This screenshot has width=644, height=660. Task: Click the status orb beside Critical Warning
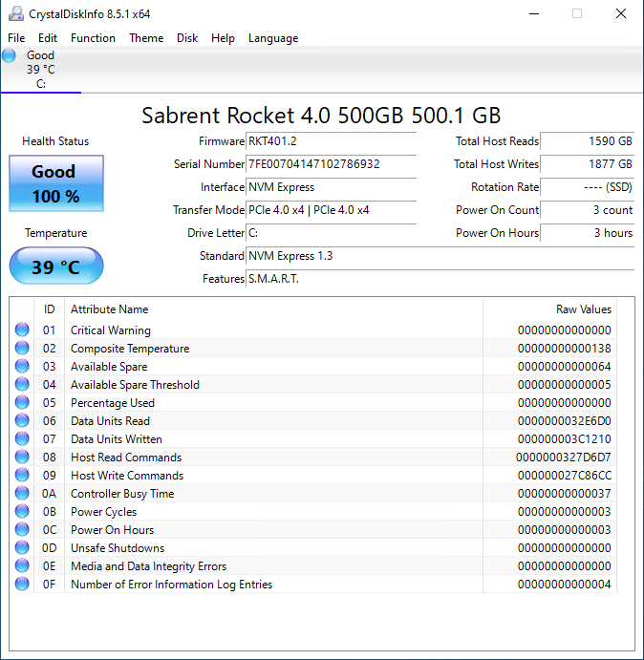click(22, 330)
